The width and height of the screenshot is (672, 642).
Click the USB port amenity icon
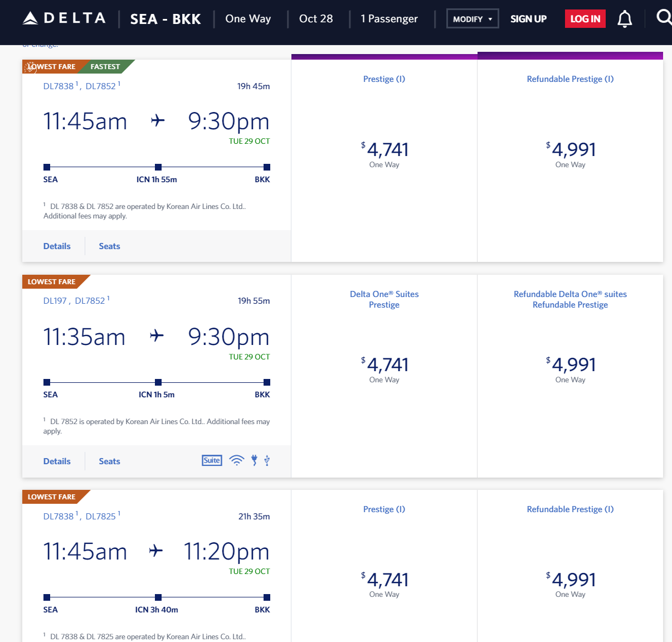pyautogui.click(x=267, y=460)
